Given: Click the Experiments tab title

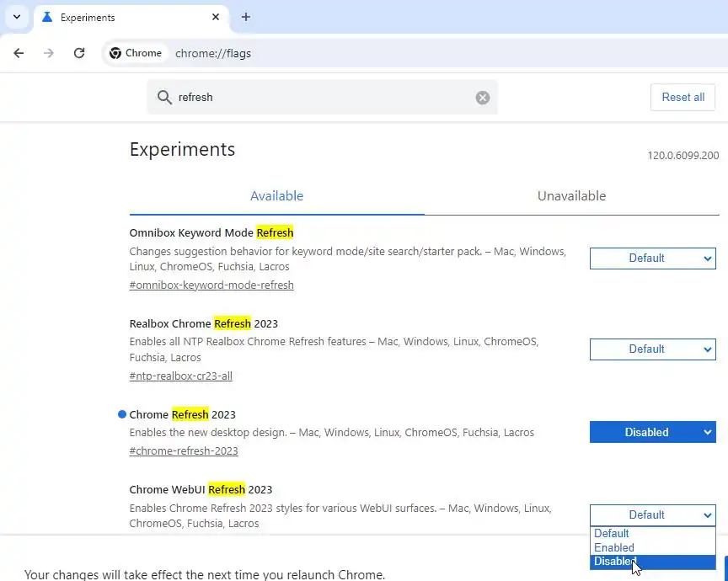Looking at the screenshot, I should coord(88,18).
